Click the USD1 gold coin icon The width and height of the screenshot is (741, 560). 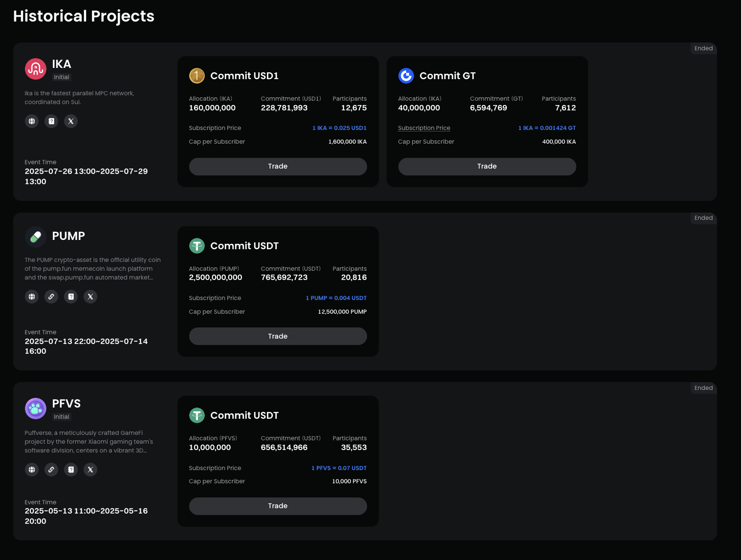pos(197,76)
